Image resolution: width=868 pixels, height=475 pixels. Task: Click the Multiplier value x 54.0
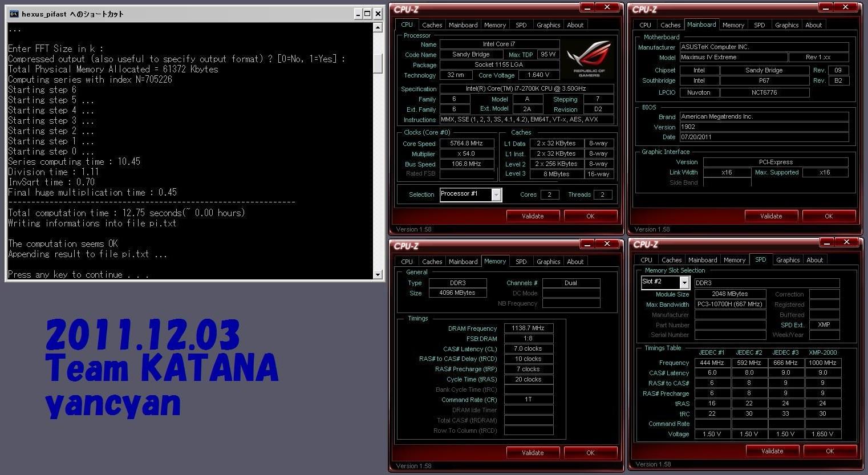[467, 154]
